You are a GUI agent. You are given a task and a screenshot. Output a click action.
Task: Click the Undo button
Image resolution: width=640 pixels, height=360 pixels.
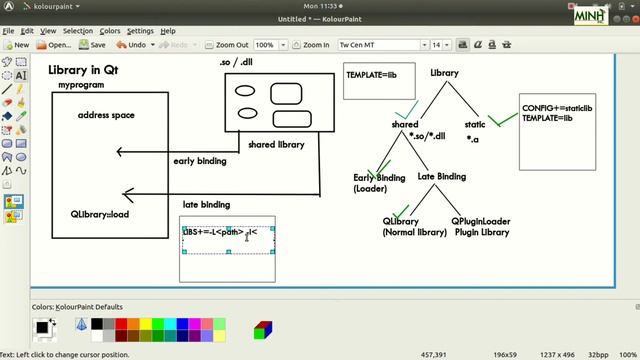(131, 45)
